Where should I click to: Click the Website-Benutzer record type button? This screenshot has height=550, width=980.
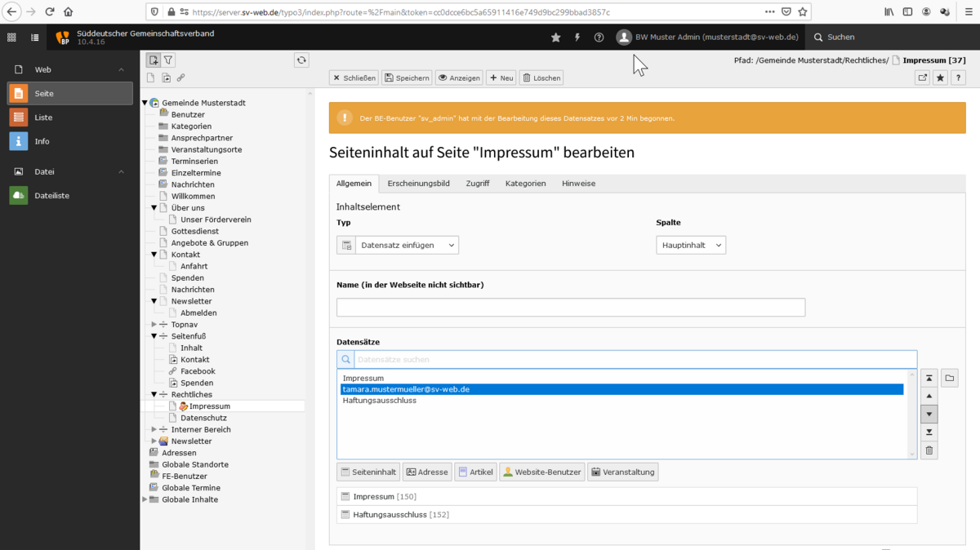pyautogui.click(x=542, y=472)
